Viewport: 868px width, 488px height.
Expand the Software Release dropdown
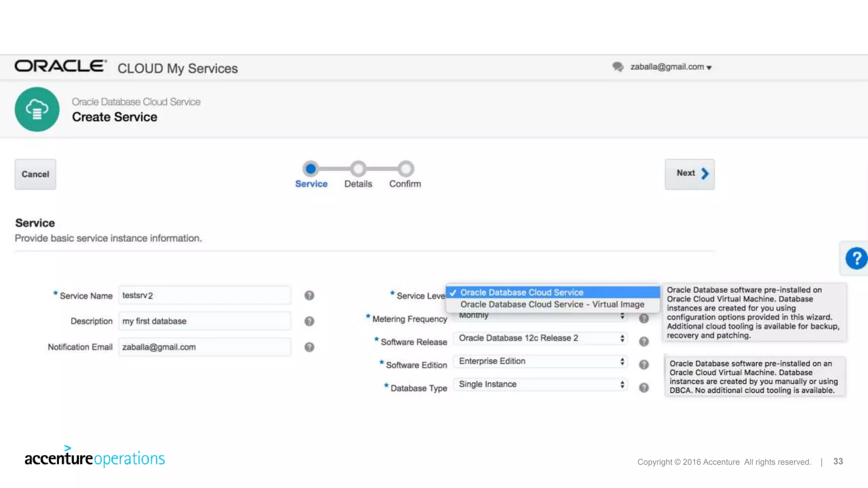540,338
